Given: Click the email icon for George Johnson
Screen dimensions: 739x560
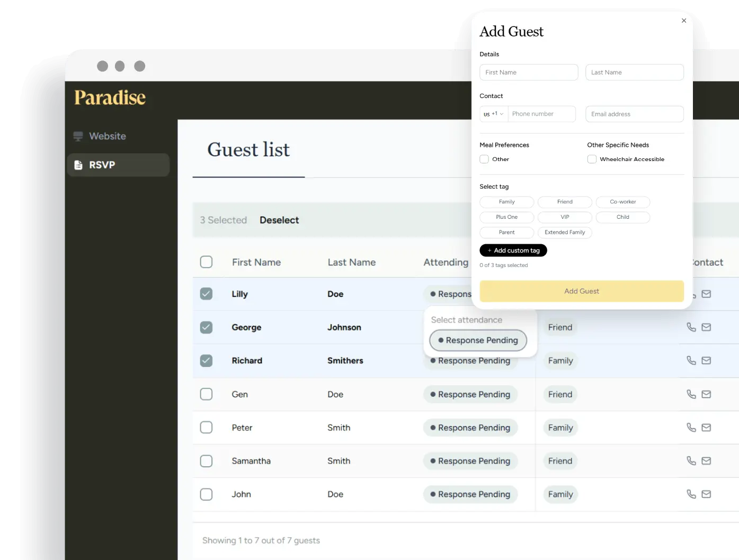Looking at the screenshot, I should (x=706, y=327).
